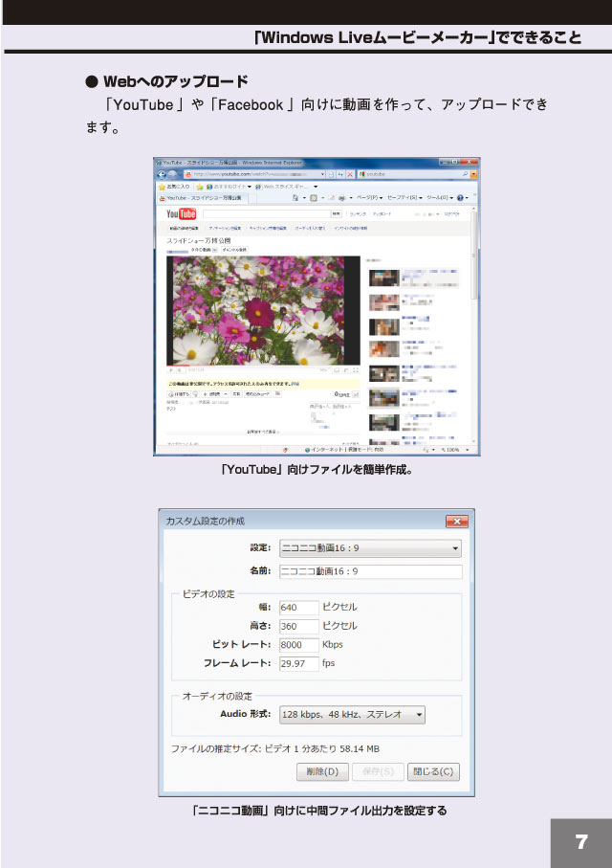The height and width of the screenshot is (868, 612).
Task: Click the youtube search provider box
Action: click(413, 174)
